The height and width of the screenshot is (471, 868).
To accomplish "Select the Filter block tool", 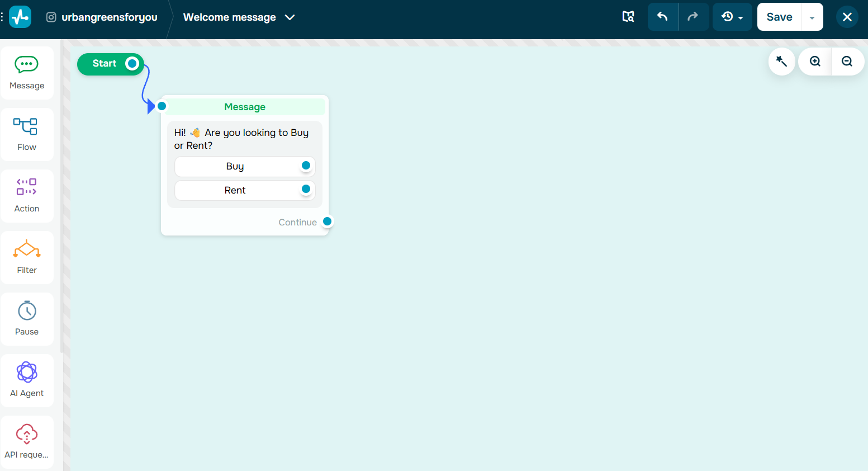I will (26, 257).
